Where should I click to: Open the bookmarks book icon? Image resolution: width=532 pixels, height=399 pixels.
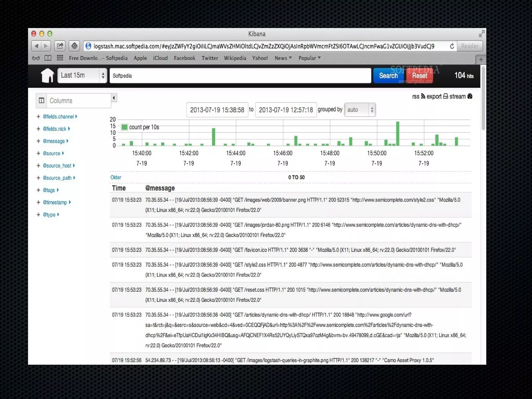pyautogui.click(x=48, y=58)
